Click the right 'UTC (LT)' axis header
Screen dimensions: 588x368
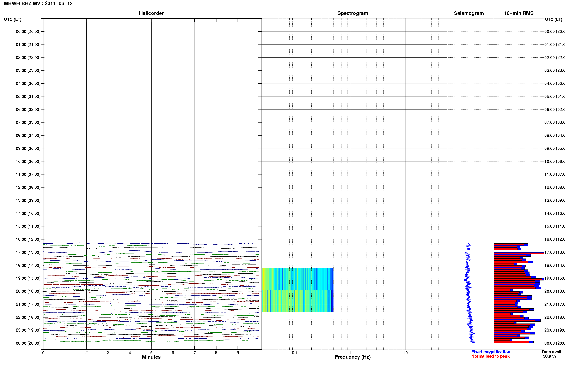553,19
